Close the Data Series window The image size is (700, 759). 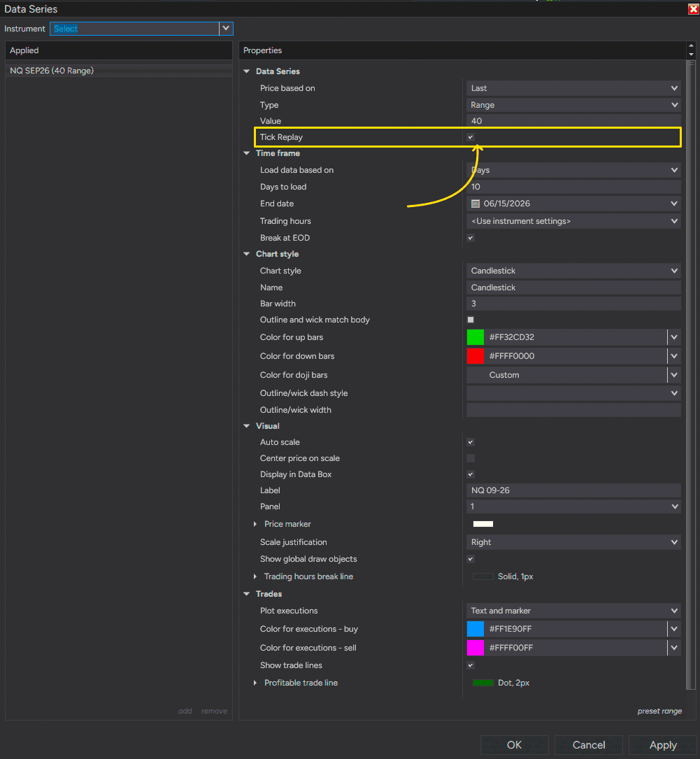pos(693,9)
